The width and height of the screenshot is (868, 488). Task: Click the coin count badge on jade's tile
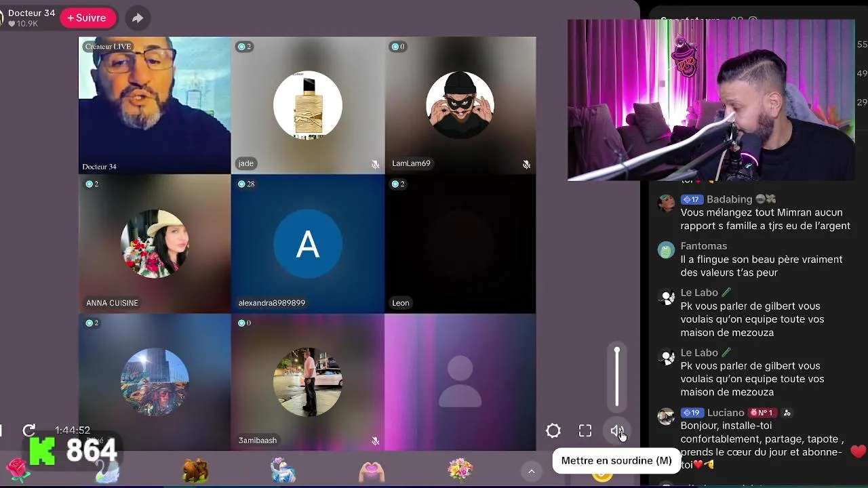point(245,47)
